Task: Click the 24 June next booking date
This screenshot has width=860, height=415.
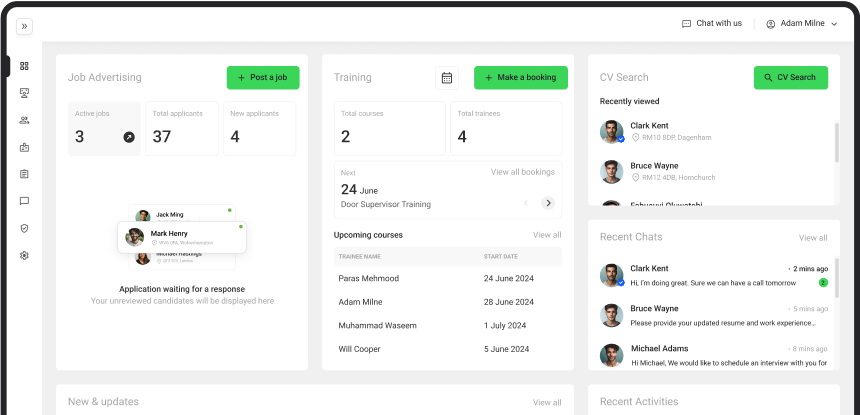Action: coord(359,190)
